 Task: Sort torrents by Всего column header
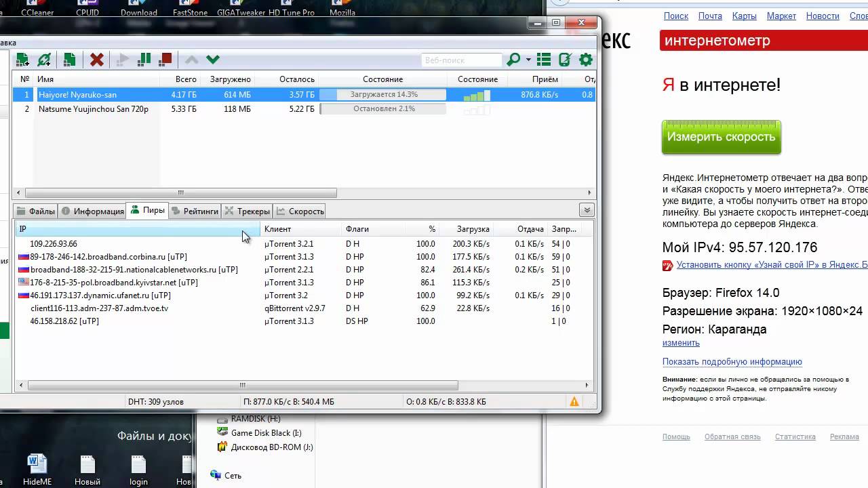click(x=186, y=79)
